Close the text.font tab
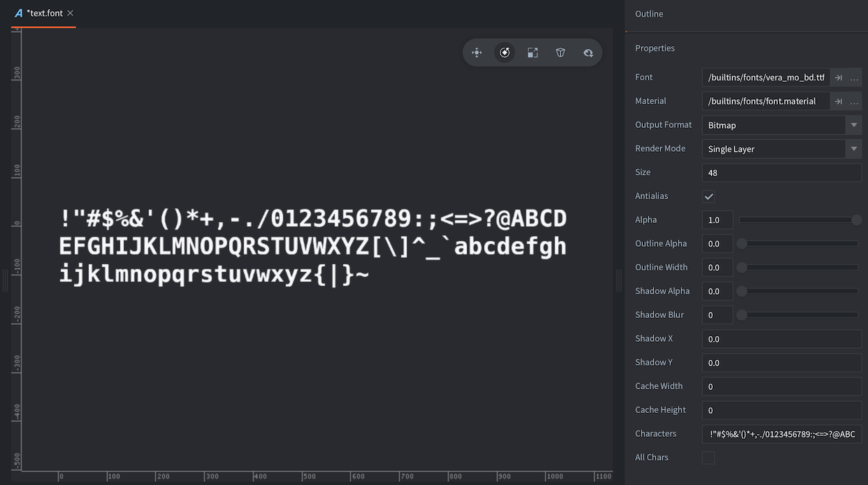The height and width of the screenshot is (485, 868). point(69,13)
